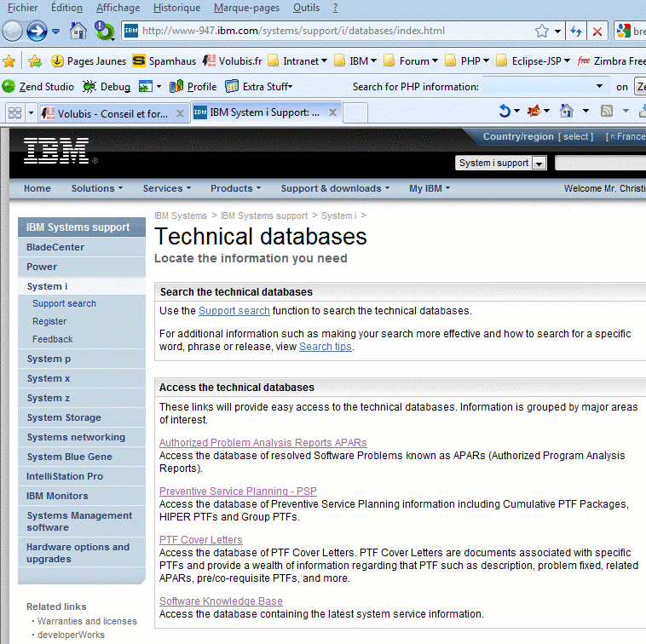Open Extra Stuff toolbar menu

[x=259, y=87]
